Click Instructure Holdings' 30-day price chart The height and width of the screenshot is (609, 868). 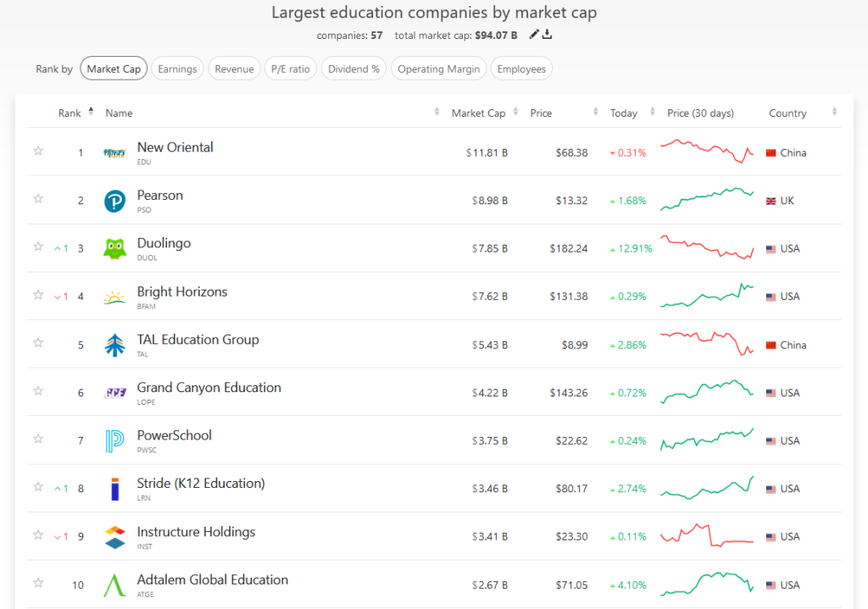707,535
